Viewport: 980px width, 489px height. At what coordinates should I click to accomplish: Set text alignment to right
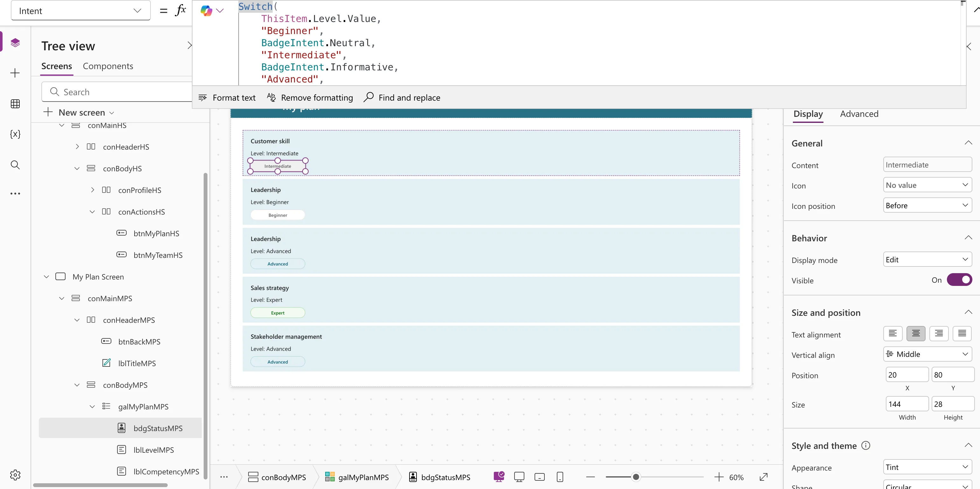(939, 334)
